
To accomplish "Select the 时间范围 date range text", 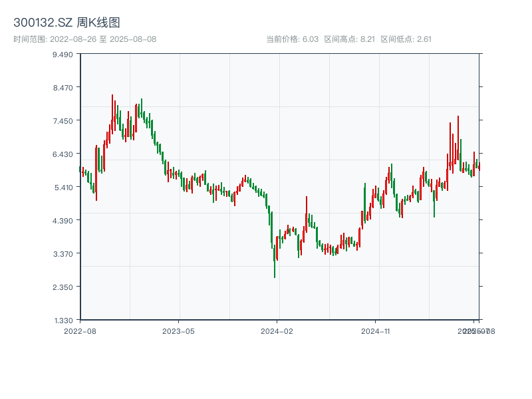I will (84, 39).
